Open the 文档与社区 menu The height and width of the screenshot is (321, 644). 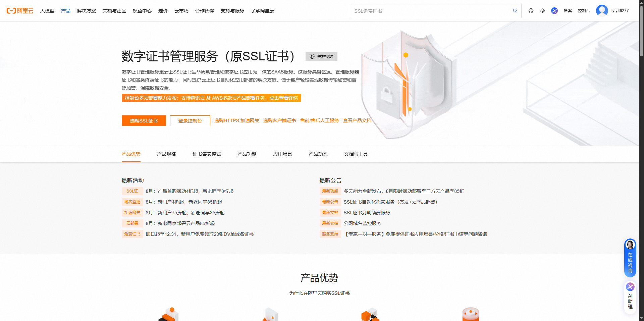[114, 11]
